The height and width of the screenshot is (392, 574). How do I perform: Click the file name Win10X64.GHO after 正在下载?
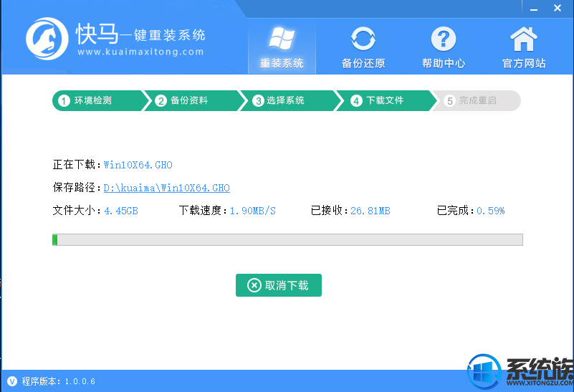[138, 165]
